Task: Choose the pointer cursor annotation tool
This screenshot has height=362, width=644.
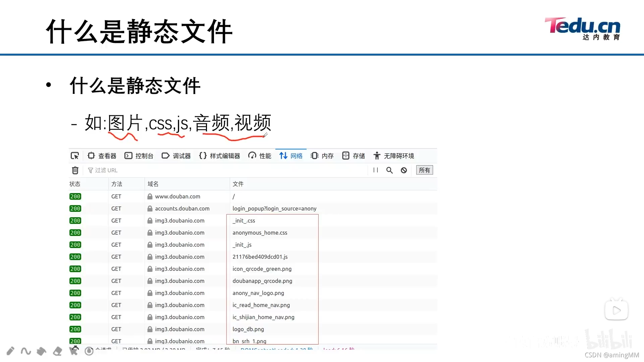Action: click(x=73, y=351)
